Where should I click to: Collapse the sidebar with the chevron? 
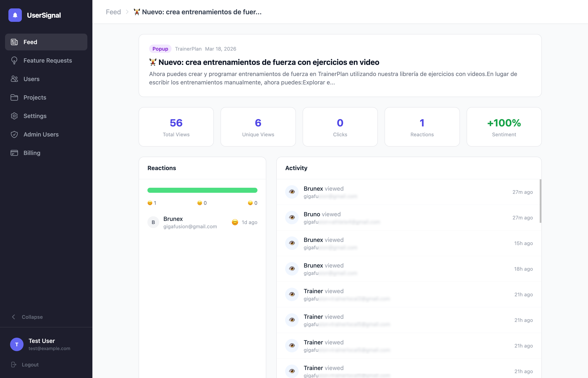(14, 317)
